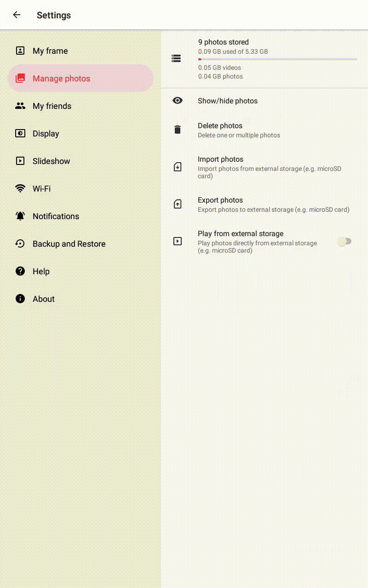Viewport: 368px width, 588px height.
Task: Go back using the arrow icon
Action: point(17,15)
